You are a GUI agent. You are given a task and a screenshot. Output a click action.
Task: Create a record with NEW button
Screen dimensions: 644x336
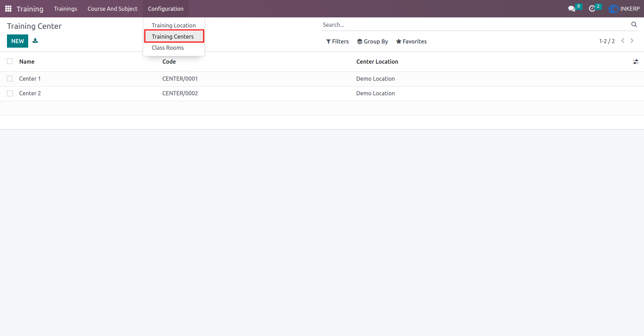point(17,41)
